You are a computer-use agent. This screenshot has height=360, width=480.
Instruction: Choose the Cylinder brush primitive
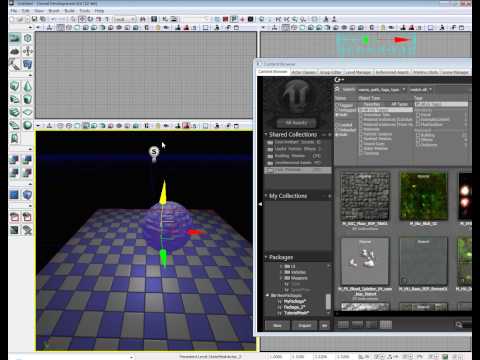(x=28, y=99)
